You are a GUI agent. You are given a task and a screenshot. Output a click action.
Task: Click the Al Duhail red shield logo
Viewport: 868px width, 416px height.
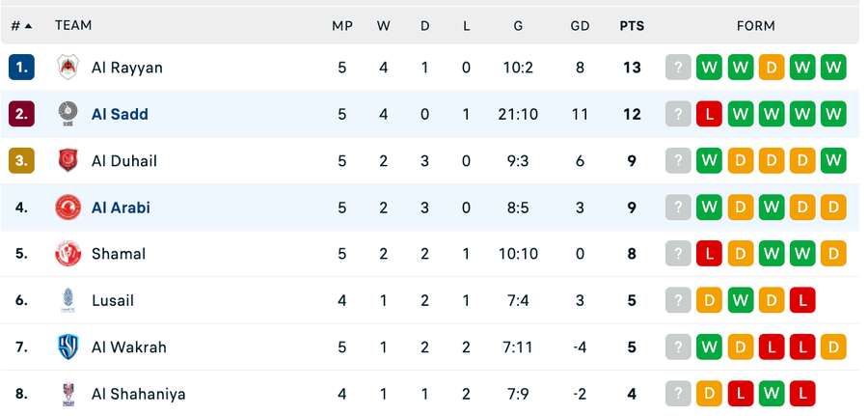pyautogui.click(x=68, y=160)
